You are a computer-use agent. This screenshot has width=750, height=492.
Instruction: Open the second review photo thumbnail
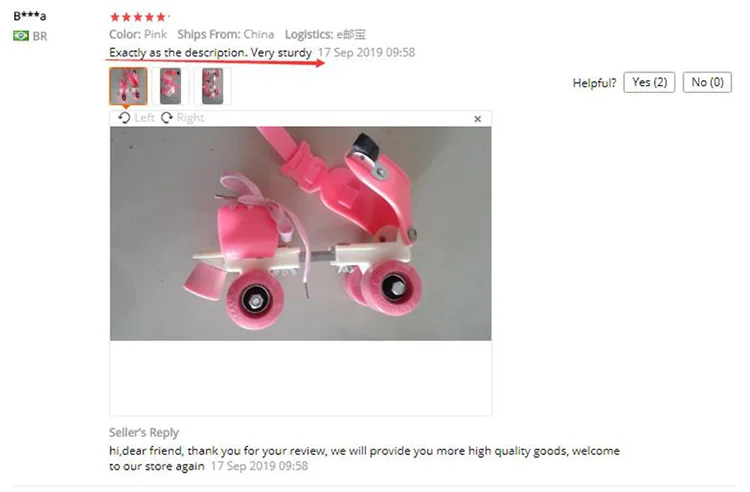tap(170, 86)
